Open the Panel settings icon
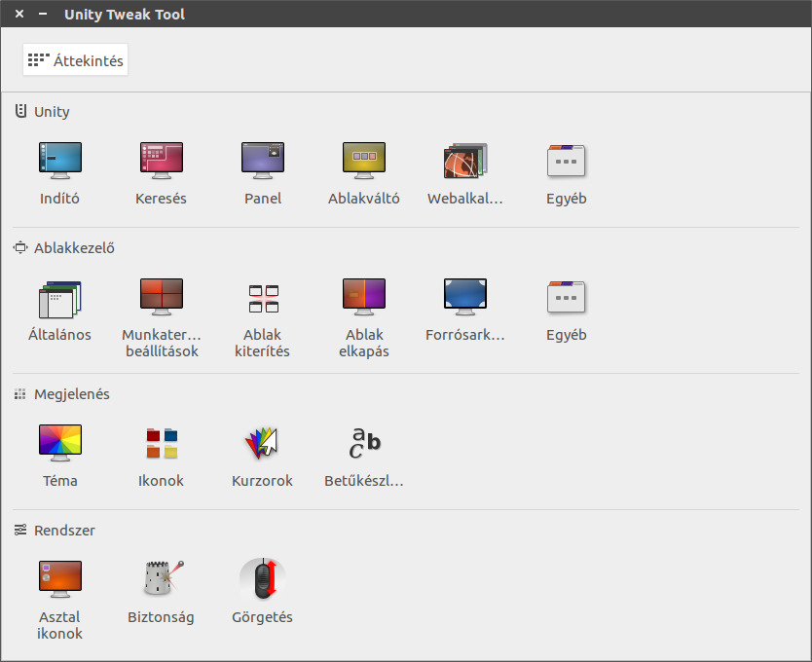Screen dimensions: 812x662 pyautogui.click(x=263, y=173)
